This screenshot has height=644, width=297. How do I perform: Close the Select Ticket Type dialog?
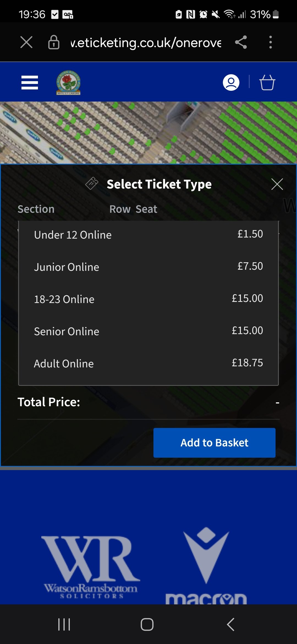pos(277,184)
